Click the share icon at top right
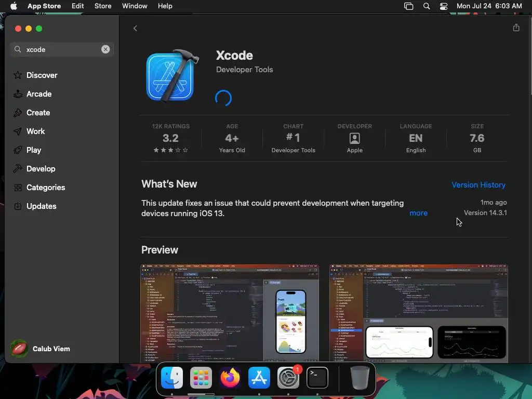This screenshot has height=399, width=532. 516,28
